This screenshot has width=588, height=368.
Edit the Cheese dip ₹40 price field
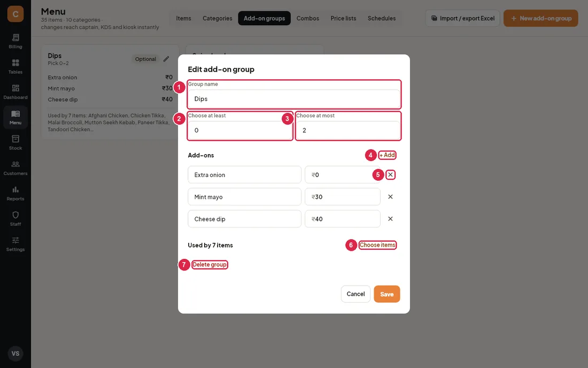(342, 219)
